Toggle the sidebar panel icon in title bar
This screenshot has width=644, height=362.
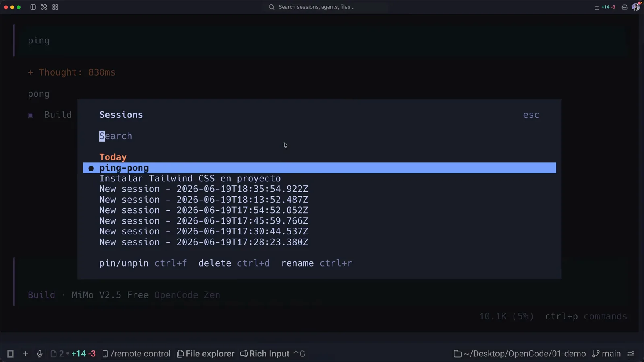point(33,7)
